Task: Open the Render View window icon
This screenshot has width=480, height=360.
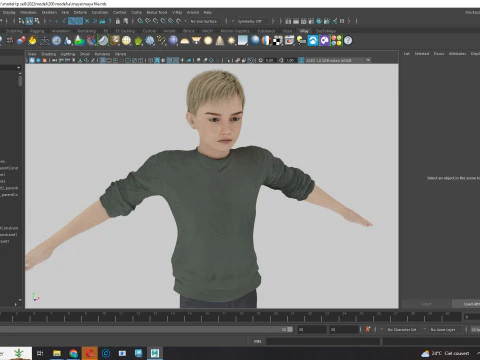Action: pyautogui.click(x=288, y=21)
